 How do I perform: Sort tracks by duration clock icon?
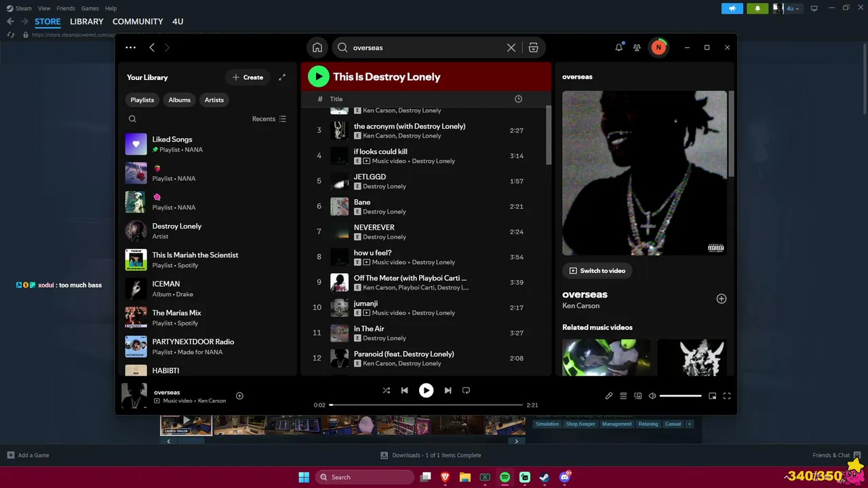click(x=518, y=99)
